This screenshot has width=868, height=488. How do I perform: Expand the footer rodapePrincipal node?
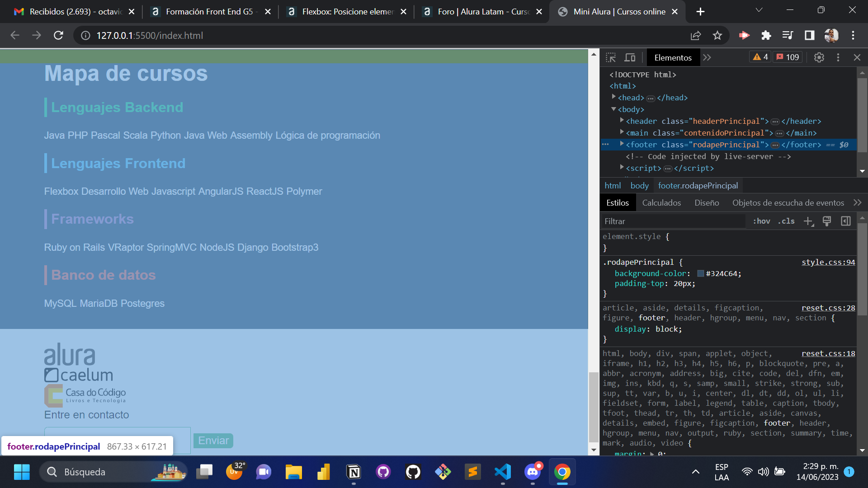pos(622,144)
